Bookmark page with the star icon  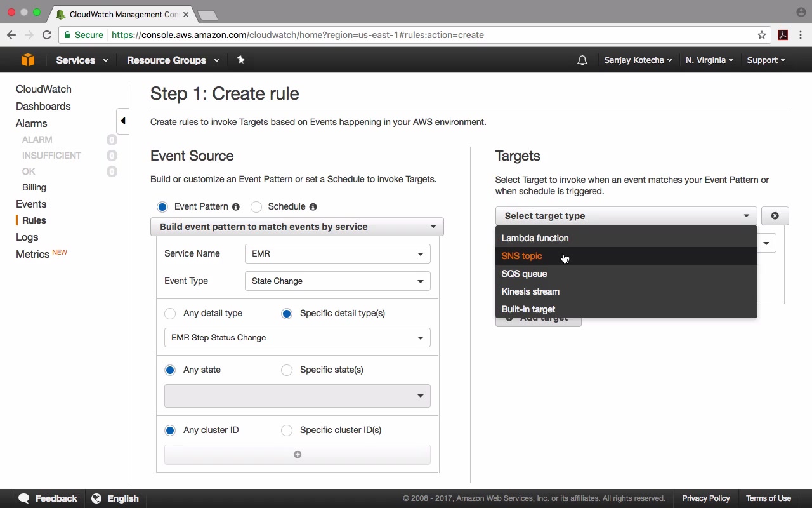pyautogui.click(x=762, y=35)
